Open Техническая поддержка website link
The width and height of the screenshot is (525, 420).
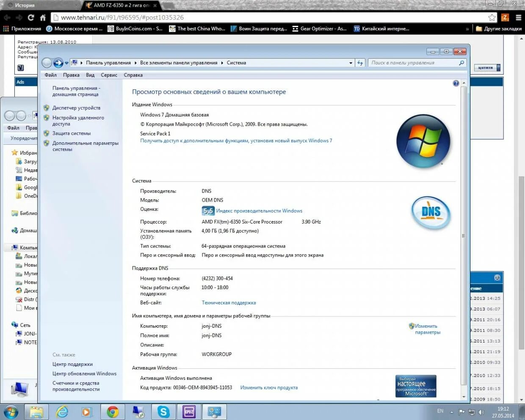pos(229,303)
